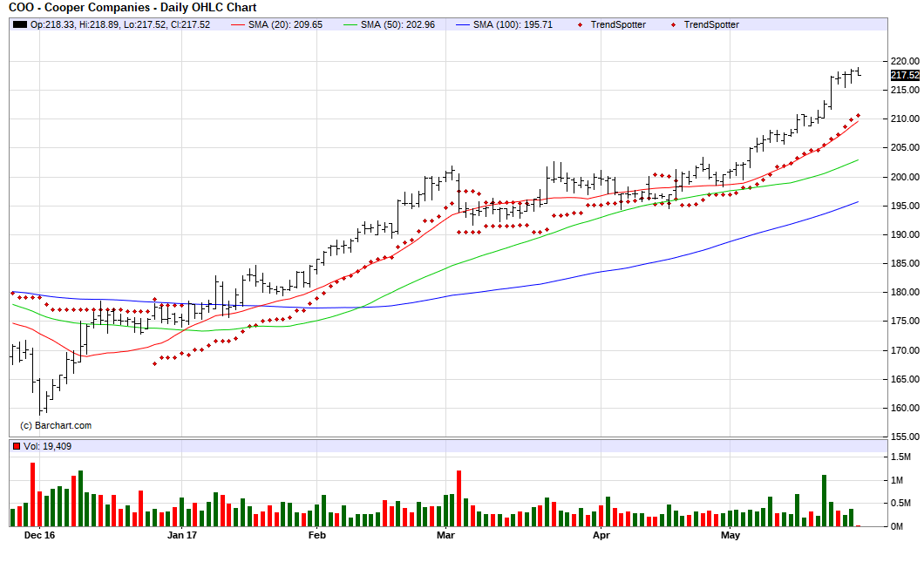Click the 0.5M volume axis label
Viewport: 924px width, 562px height.
coord(900,503)
